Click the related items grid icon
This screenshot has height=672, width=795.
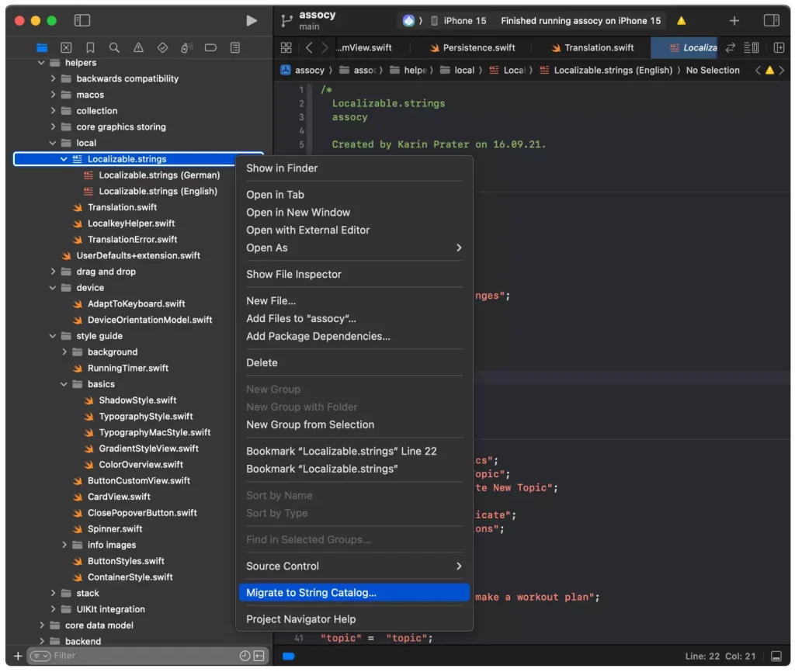tap(286, 48)
